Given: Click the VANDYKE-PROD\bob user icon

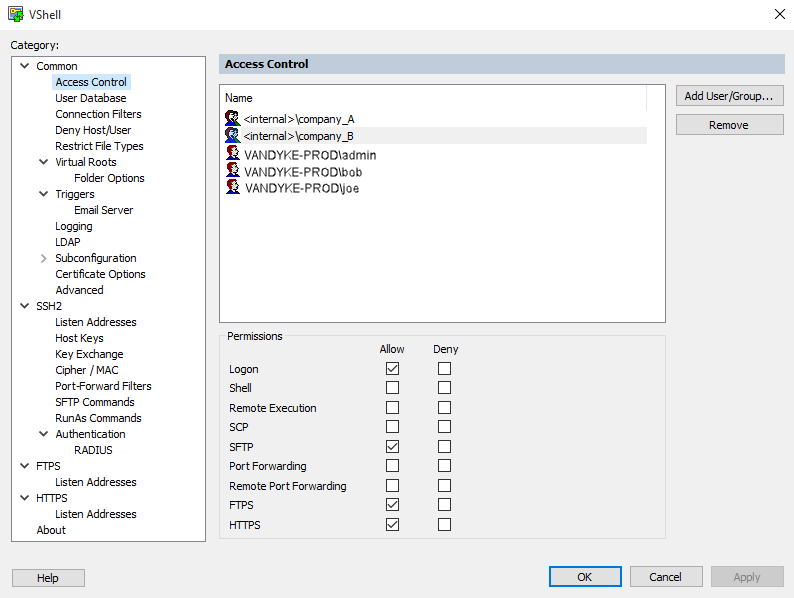Looking at the screenshot, I should (x=233, y=171).
